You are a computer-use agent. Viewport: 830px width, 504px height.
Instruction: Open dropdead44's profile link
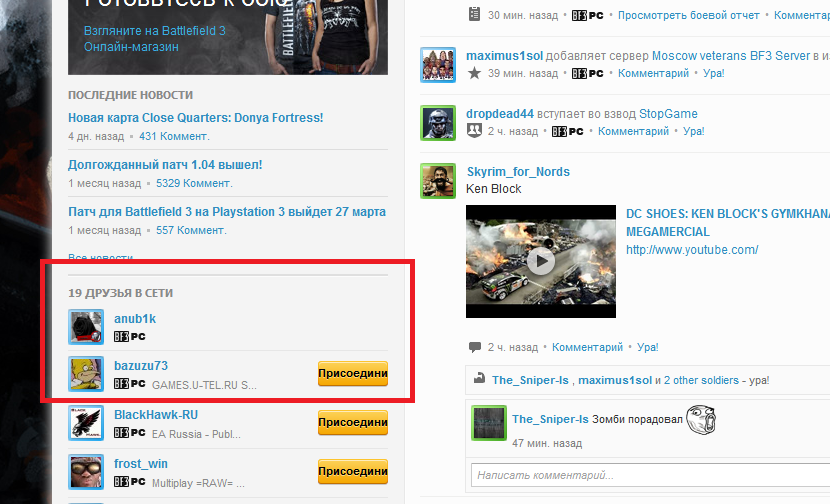pos(500,114)
